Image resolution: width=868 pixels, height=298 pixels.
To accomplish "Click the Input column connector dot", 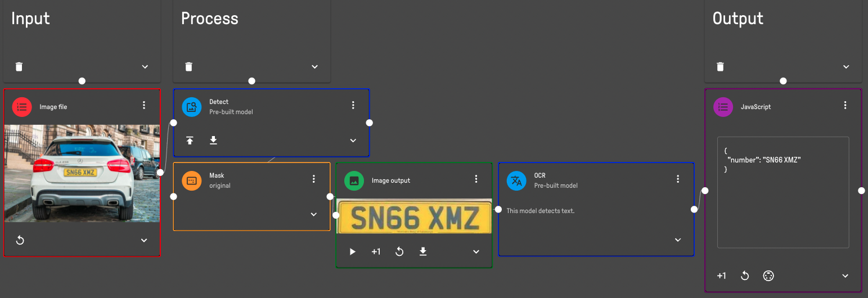I will click(x=82, y=81).
